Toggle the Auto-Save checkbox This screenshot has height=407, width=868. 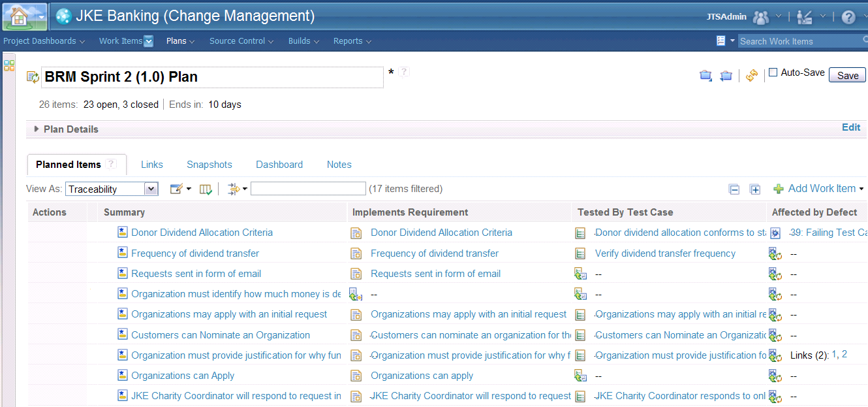pos(773,73)
